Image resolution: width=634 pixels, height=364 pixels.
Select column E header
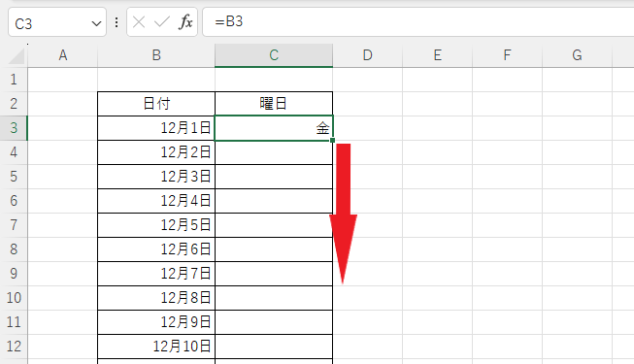point(438,55)
